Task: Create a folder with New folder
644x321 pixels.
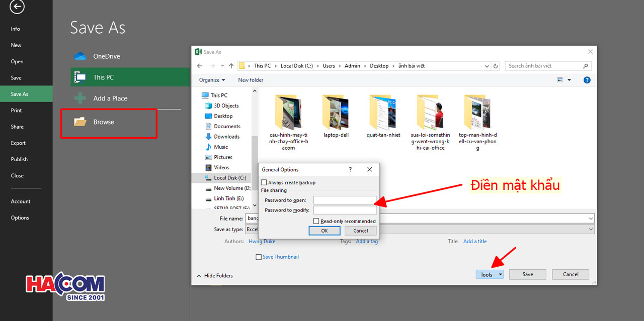Action: click(251, 79)
